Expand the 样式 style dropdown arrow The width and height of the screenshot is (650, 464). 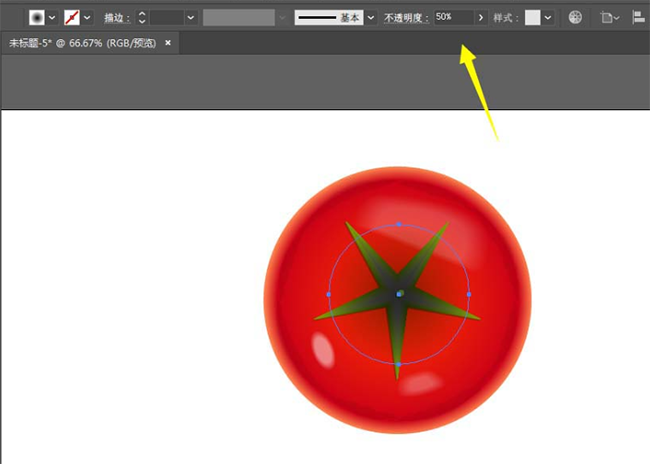(x=548, y=18)
